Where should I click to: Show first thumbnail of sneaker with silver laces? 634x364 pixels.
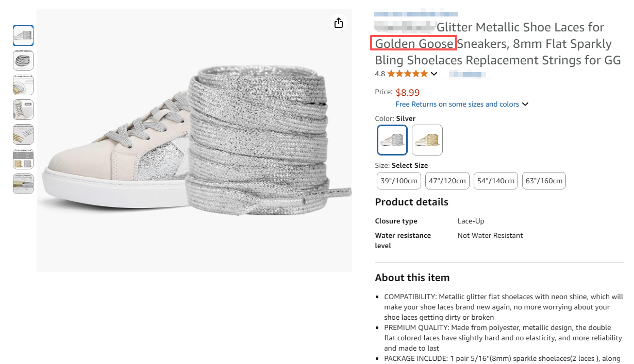tap(23, 36)
